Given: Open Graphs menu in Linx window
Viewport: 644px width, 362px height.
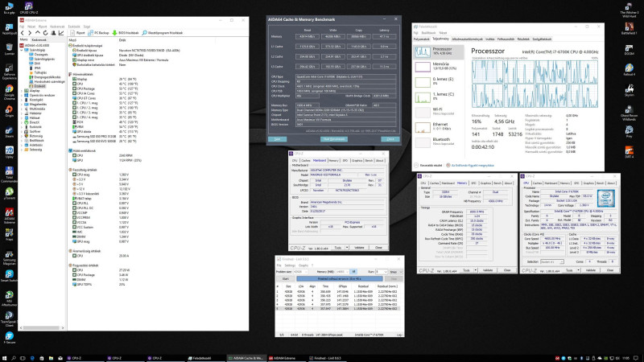Looking at the screenshot, I should tap(303, 265).
